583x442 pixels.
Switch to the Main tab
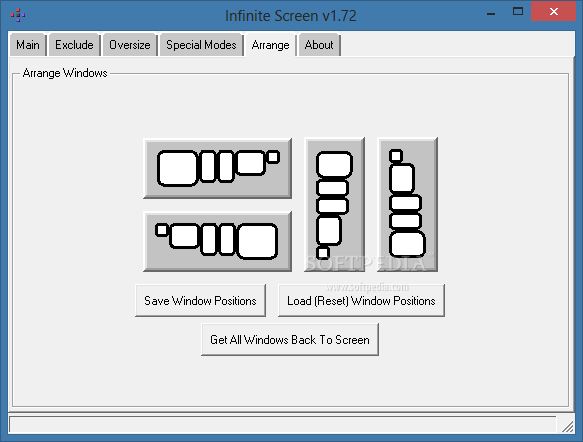[x=28, y=45]
